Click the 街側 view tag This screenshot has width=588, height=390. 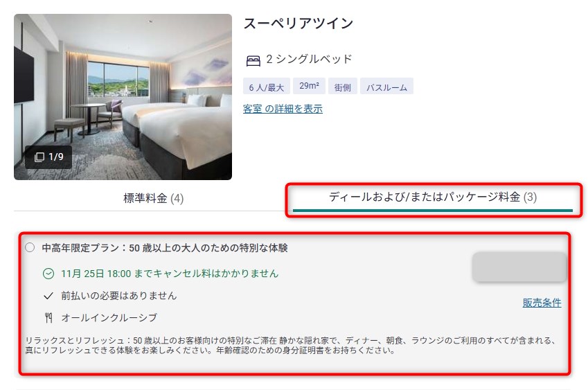click(343, 87)
